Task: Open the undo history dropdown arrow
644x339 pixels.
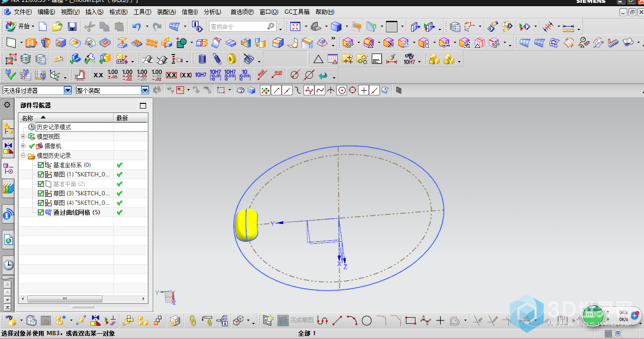Action: tap(147, 27)
